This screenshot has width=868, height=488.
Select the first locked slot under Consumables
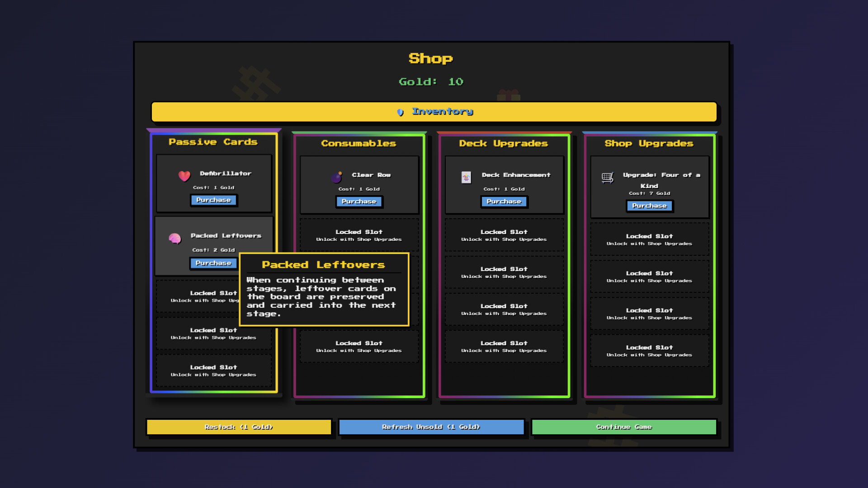click(x=359, y=235)
